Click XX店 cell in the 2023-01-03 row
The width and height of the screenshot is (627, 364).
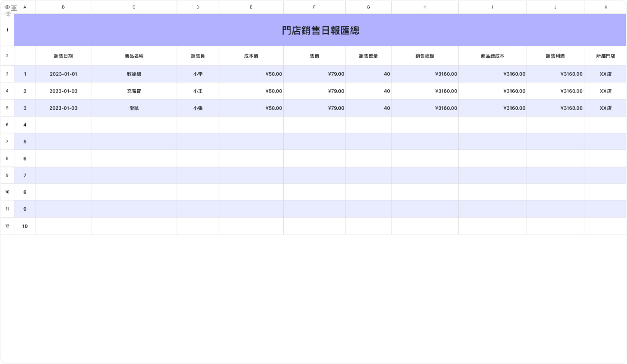(x=606, y=108)
